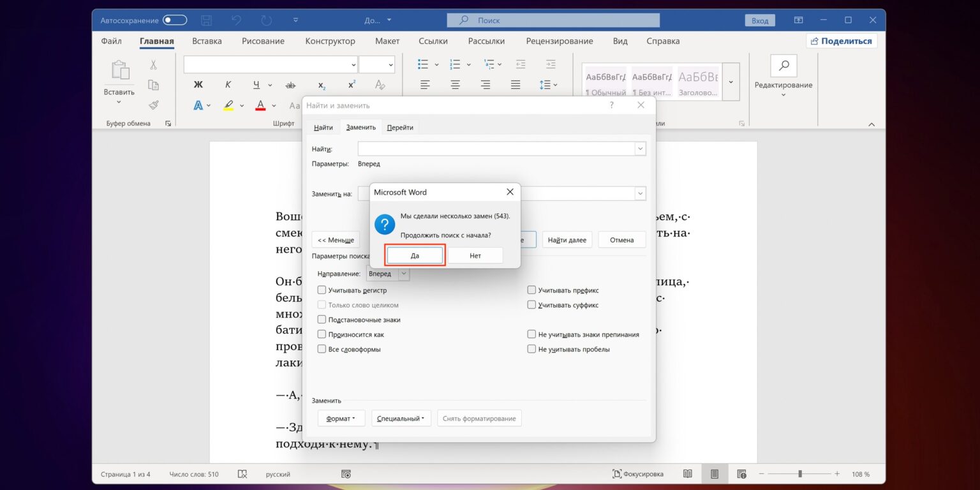Click the Bold (Ж) formatting icon

pyautogui.click(x=198, y=85)
